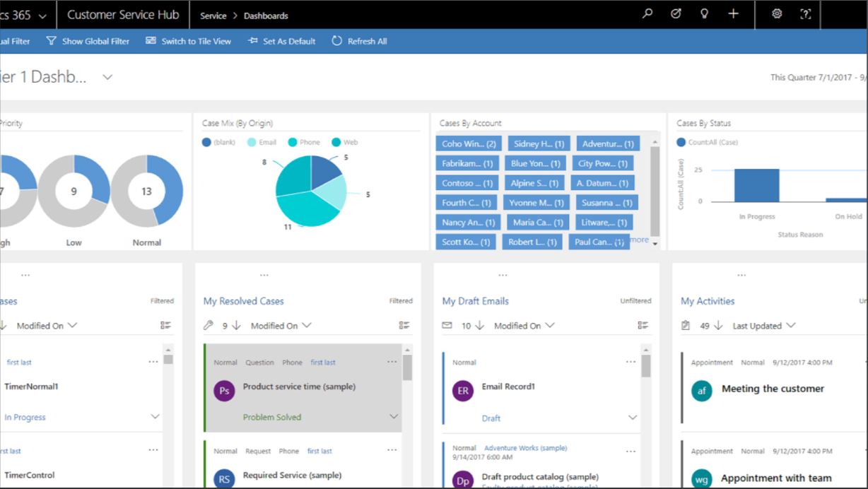This screenshot has height=489, width=868.
Task: Open ellipsis on Product service time card
Action: [x=392, y=362]
